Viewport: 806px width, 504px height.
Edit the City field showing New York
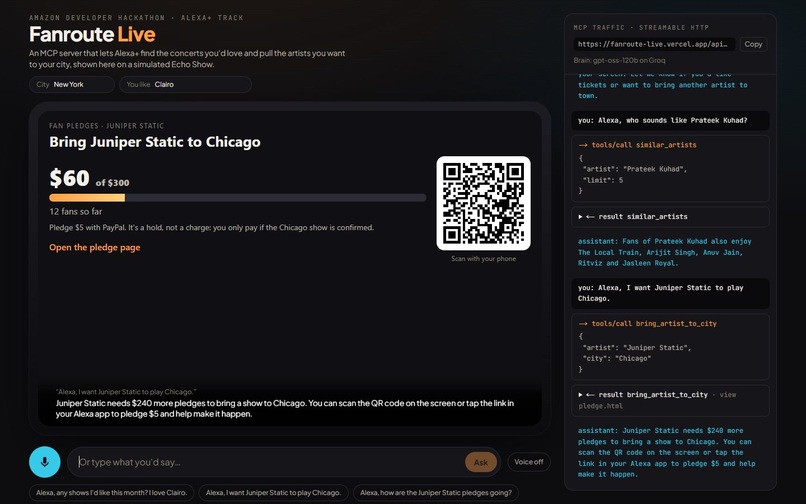click(72, 84)
